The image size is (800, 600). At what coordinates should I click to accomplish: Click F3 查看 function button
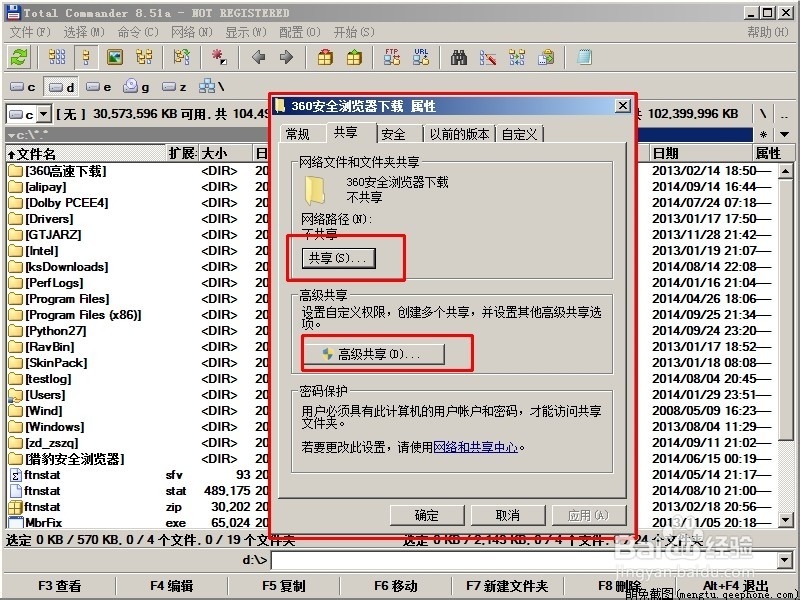tap(60, 586)
